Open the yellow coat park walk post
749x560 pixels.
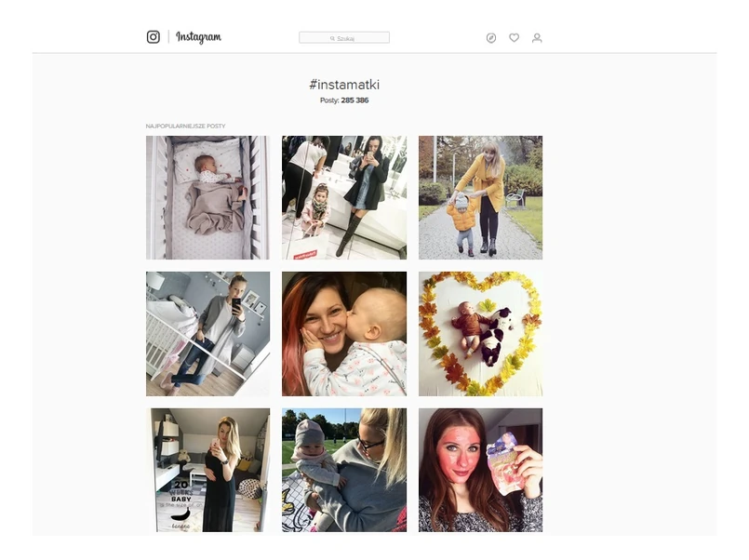coord(480,197)
